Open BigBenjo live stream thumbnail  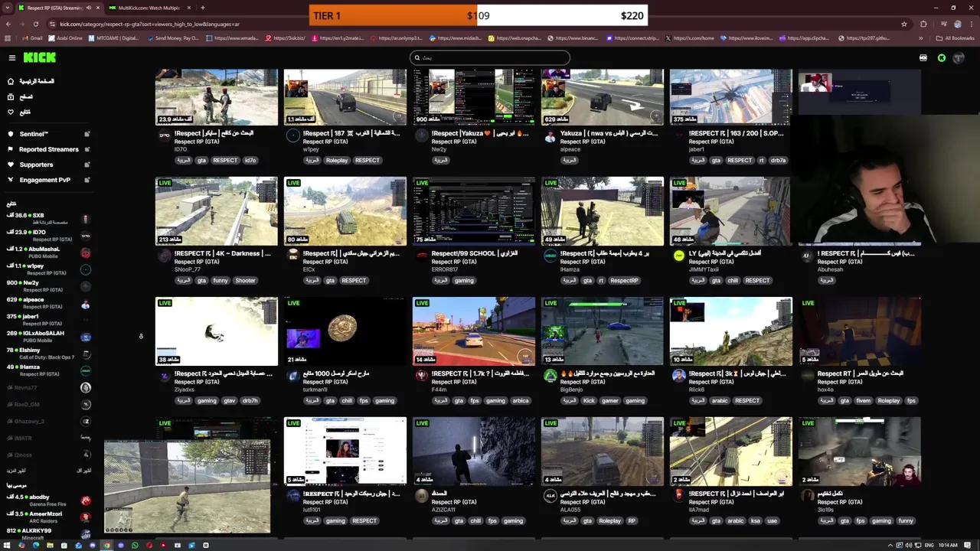point(603,331)
